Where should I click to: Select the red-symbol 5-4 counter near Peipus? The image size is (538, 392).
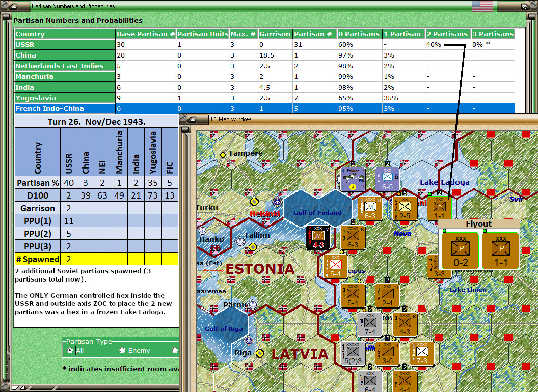[336, 266]
